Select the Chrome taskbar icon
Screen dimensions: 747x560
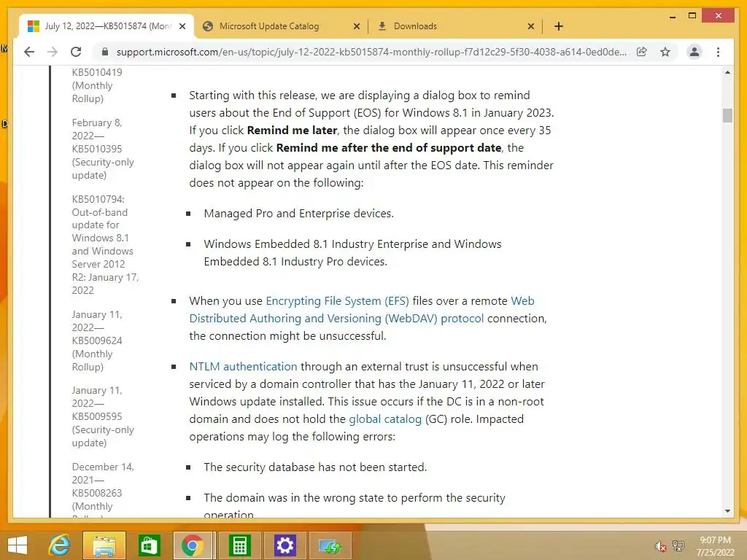pyautogui.click(x=193, y=545)
